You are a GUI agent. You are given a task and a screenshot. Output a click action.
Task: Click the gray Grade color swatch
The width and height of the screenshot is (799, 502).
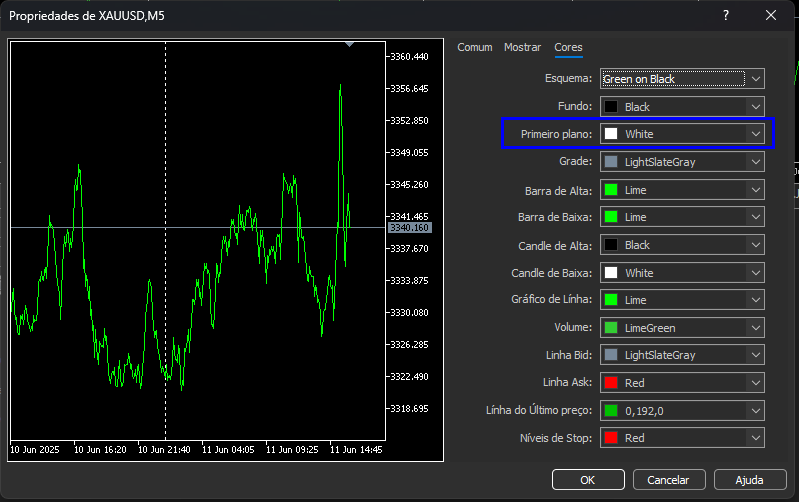[611, 162]
